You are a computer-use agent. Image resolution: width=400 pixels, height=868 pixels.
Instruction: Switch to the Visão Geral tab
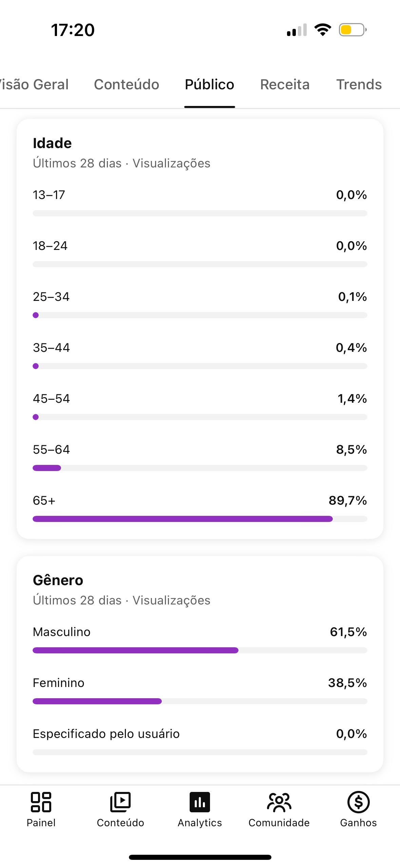[x=34, y=85]
